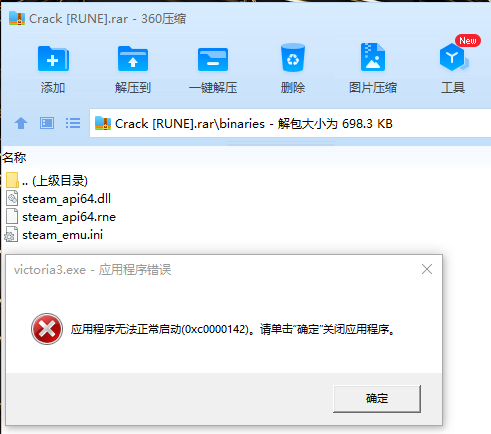
Task: Click the 名称 column header
Action: coord(14,157)
